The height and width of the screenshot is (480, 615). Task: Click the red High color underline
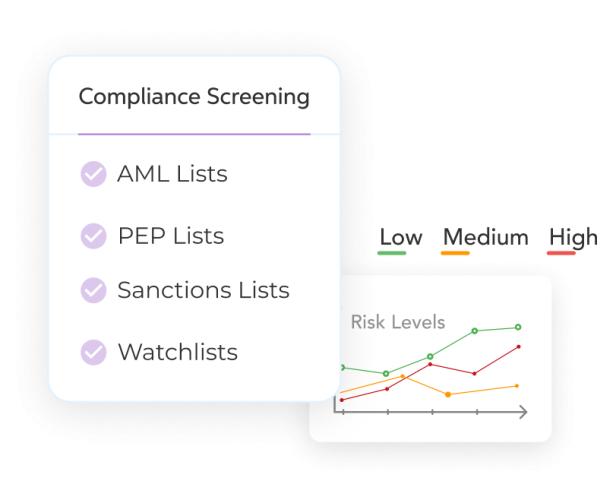pyautogui.click(x=561, y=252)
